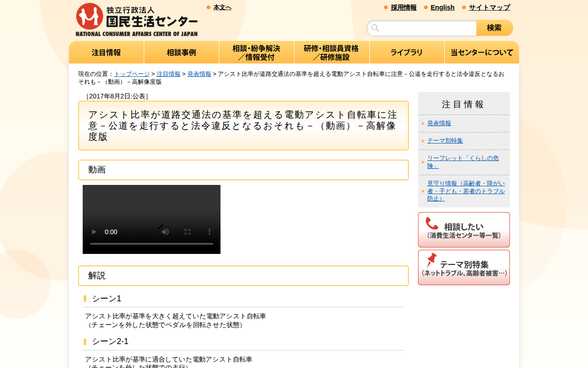588x368 pixels.
Task: Open the 当センターについて section
Action: pos(481,52)
